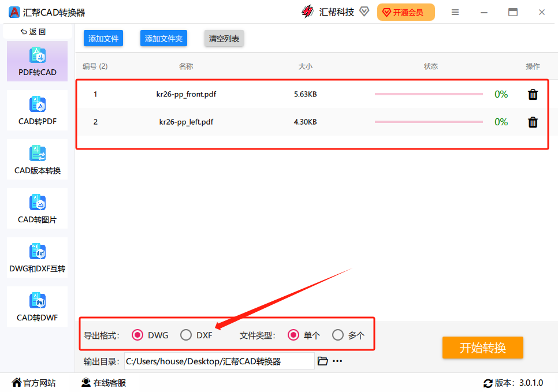Browse output directory with three-dots icon
The width and height of the screenshot is (558, 392).
click(337, 361)
